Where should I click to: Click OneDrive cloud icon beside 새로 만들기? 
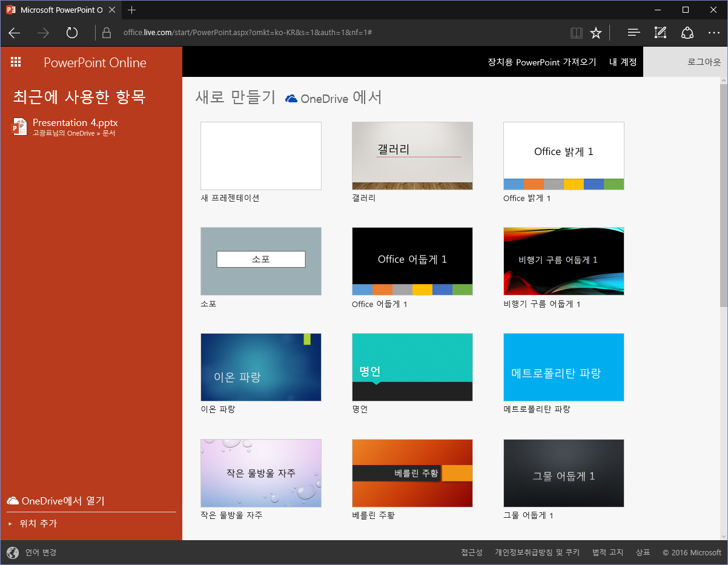291,99
